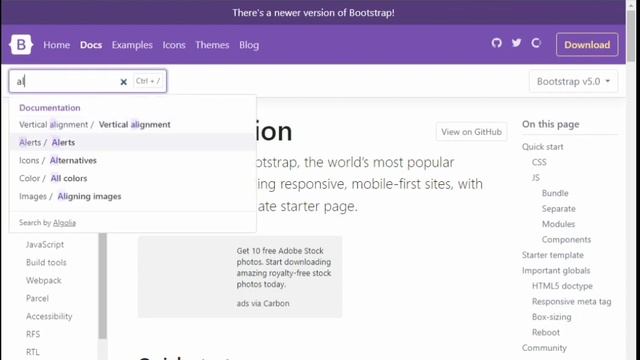Image resolution: width=640 pixels, height=360 pixels.
Task: Clear the search box with X
Action: (124, 82)
